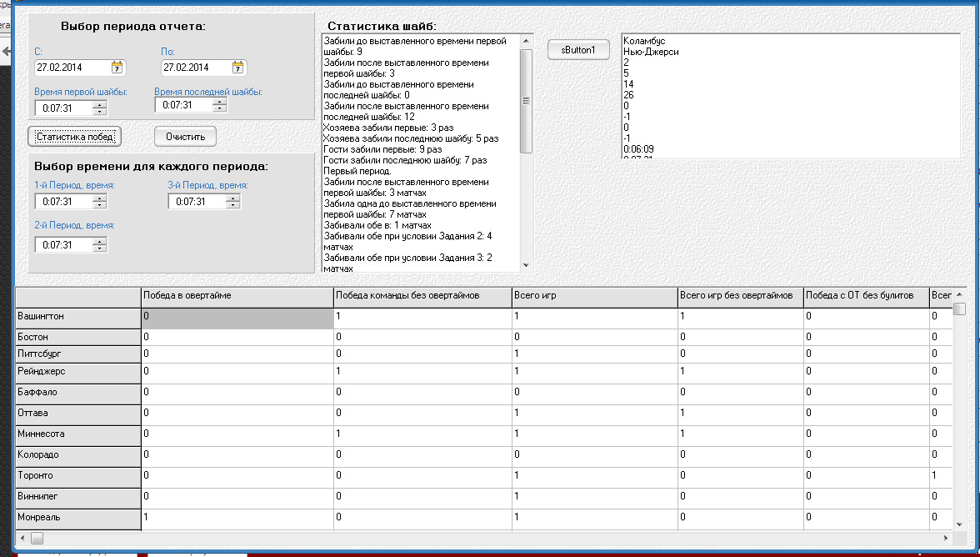The height and width of the screenshot is (557, 980).
Task: Decrease Время первой шайбы time value
Action: pyautogui.click(x=99, y=112)
